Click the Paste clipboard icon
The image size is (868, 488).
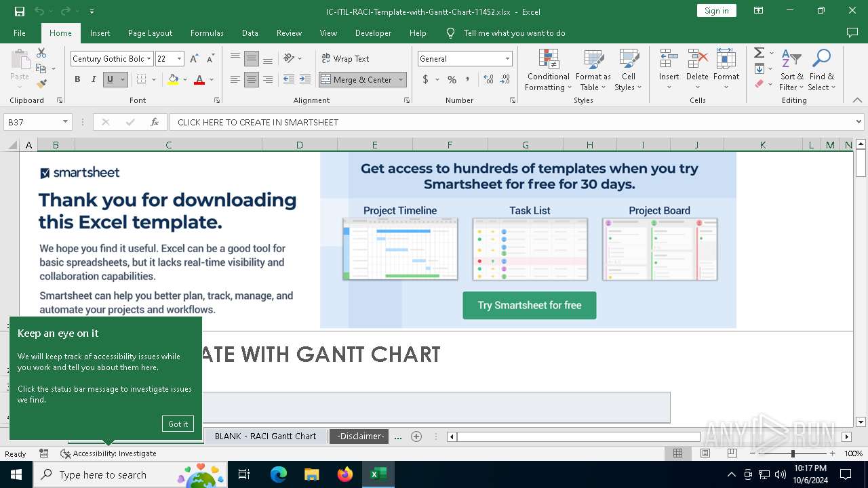point(20,59)
